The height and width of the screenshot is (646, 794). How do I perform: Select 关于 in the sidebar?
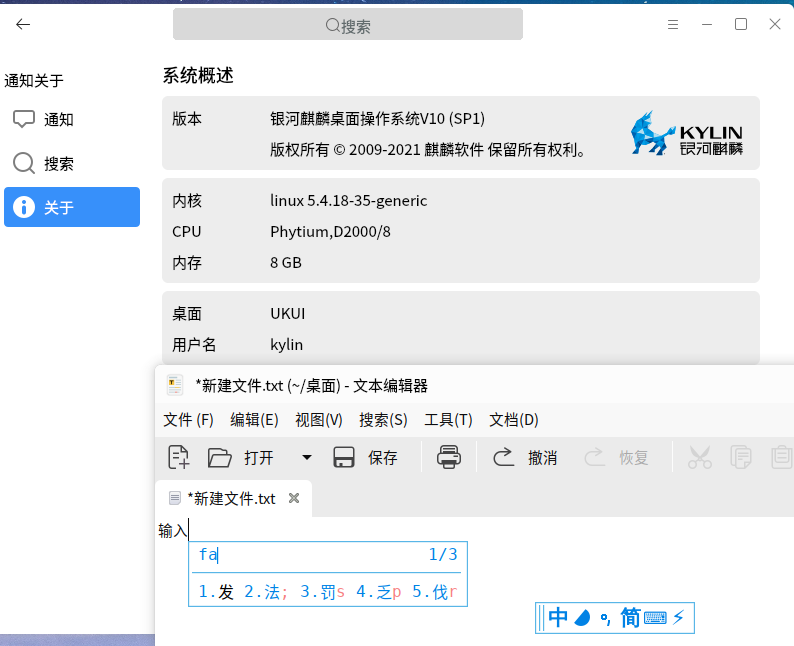[x=72, y=207]
